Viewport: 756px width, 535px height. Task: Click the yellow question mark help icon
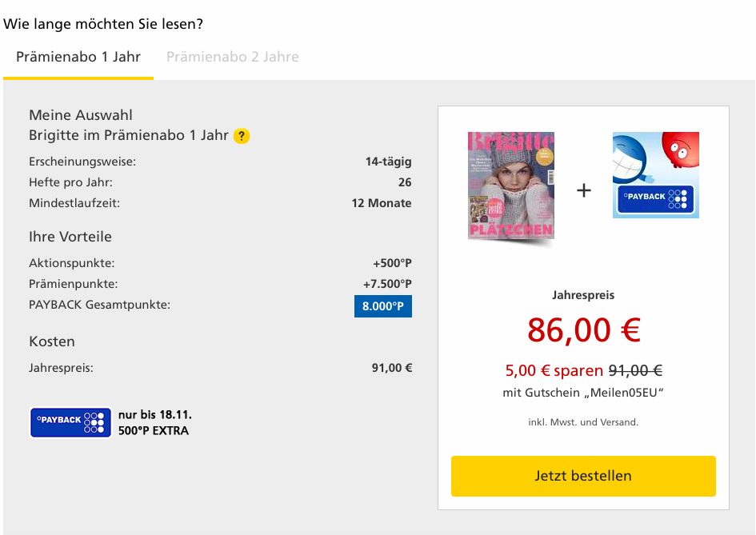[x=242, y=136]
